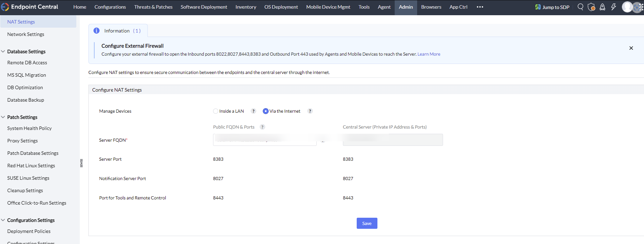Click the Central Server private IP field
This screenshot has height=244, width=644.
[393, 140]
